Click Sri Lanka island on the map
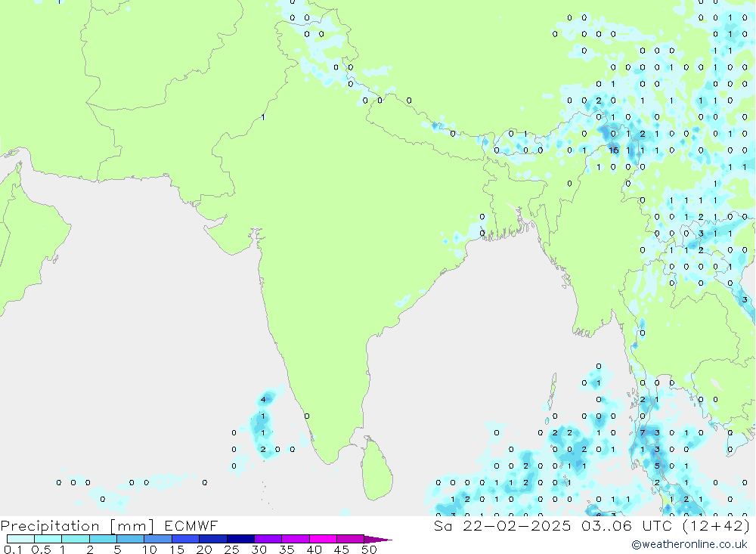The width and height of the screenshot is (756, 554). pos(377,469)
